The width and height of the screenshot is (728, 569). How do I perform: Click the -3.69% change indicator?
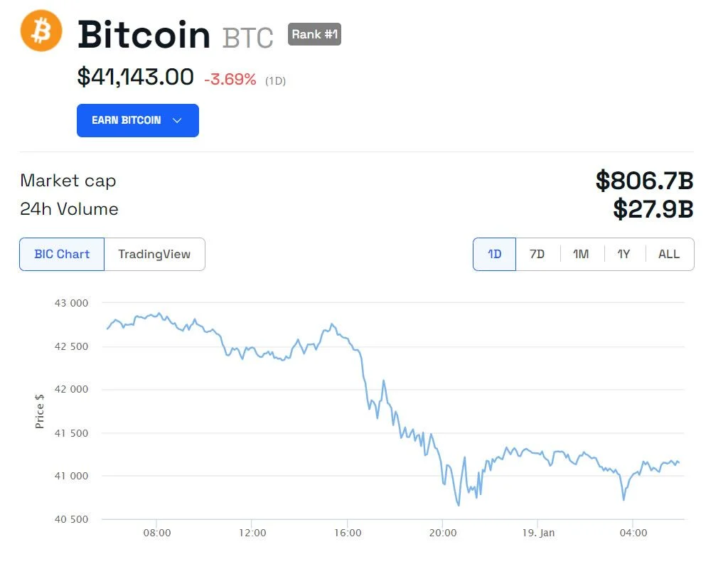point(230,80)
